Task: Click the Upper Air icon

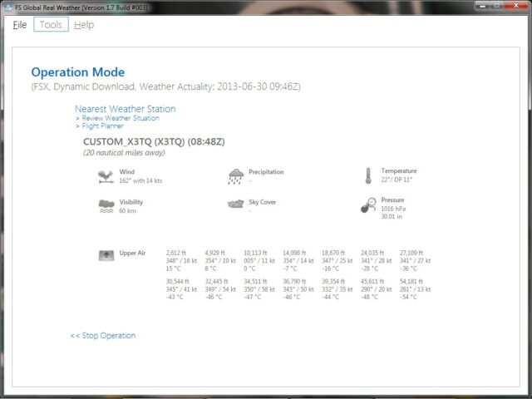Action: (106, 254)
